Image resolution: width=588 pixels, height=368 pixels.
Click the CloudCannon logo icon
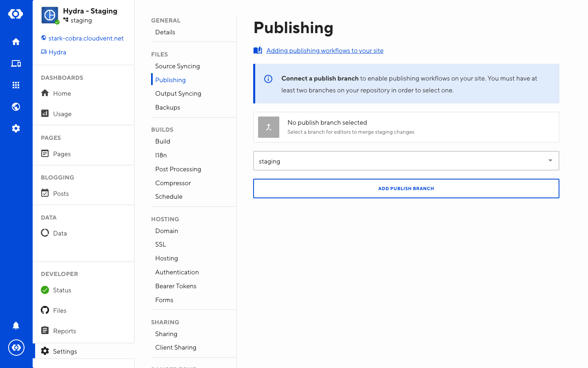point(16,14)
